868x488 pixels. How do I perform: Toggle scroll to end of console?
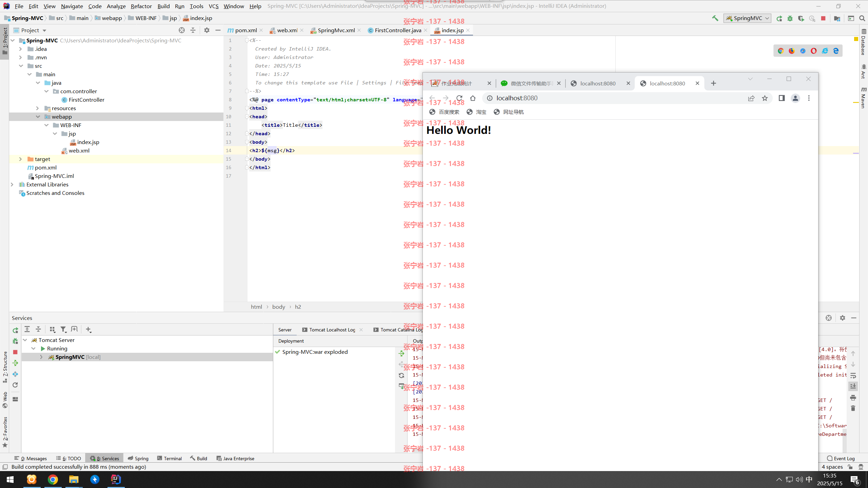853,386
